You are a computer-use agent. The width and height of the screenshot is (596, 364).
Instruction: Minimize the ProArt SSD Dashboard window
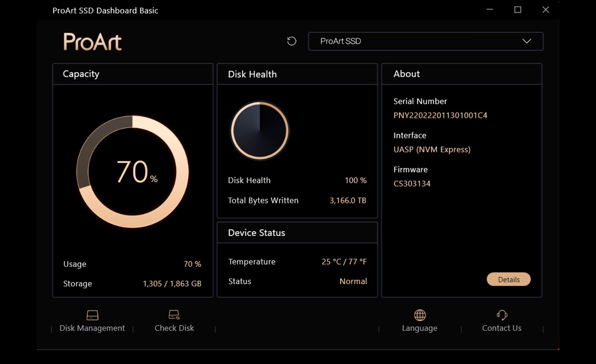(490, 10)
